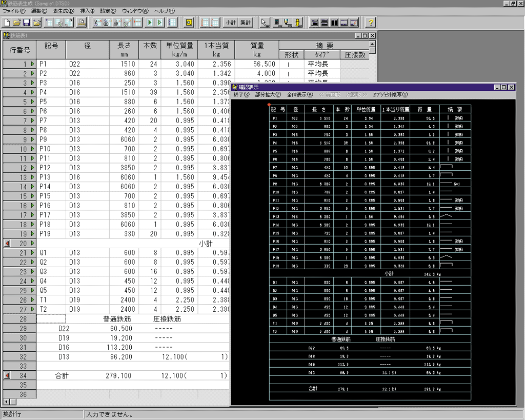The image size is (525, 420).
Task: Click 部分拡大 in the 確認表示 window
Action: pos(268,95)
